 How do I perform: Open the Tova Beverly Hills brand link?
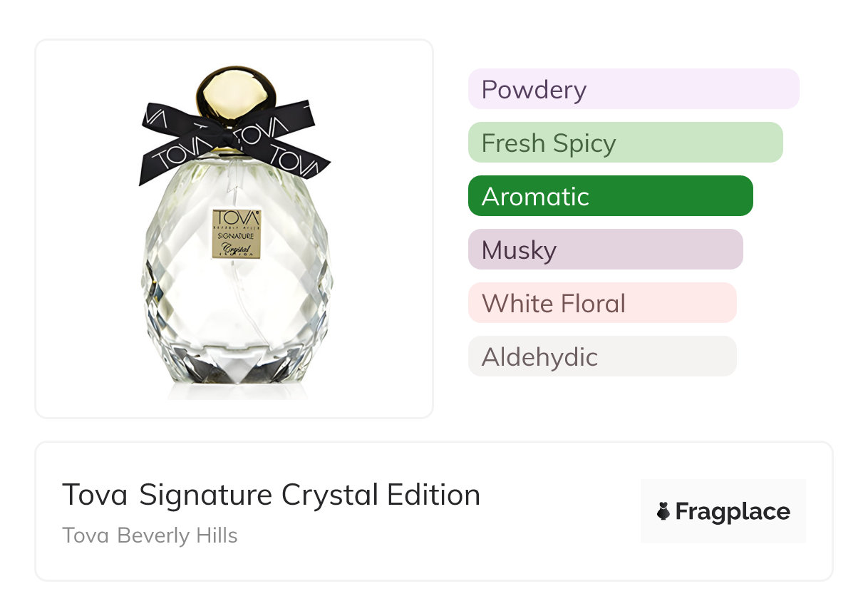tap(150, 535)
